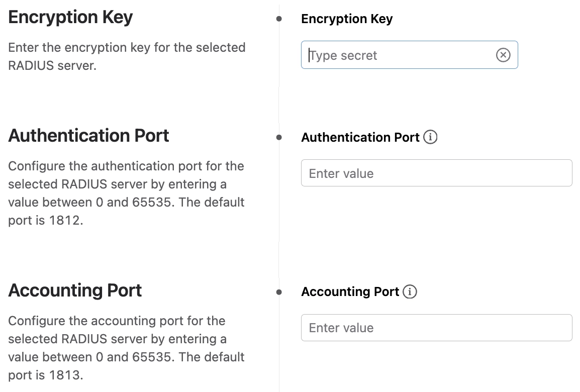Click the bullet marker beside Accounting Port label

point(279,292)
